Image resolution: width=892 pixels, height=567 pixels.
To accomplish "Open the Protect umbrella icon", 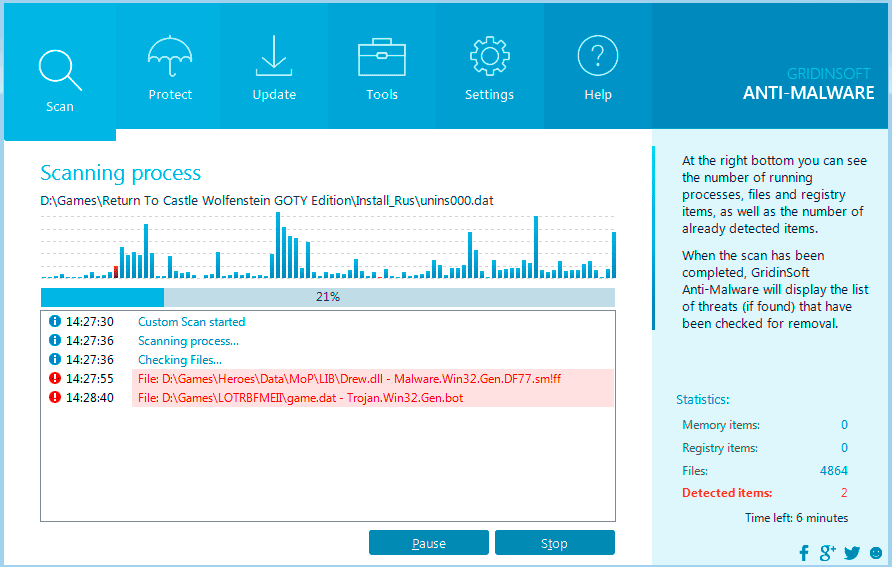I will point(170,56).
